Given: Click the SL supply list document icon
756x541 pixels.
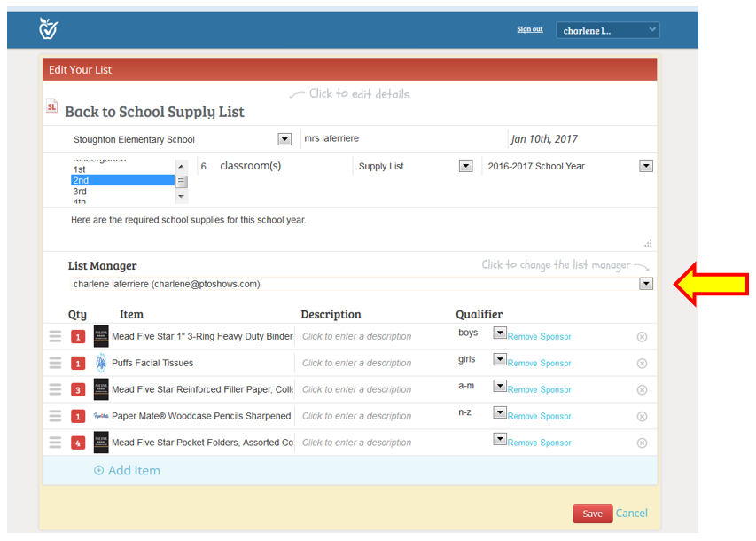Looking at the screenshot, I should click(x=52, y=106).
